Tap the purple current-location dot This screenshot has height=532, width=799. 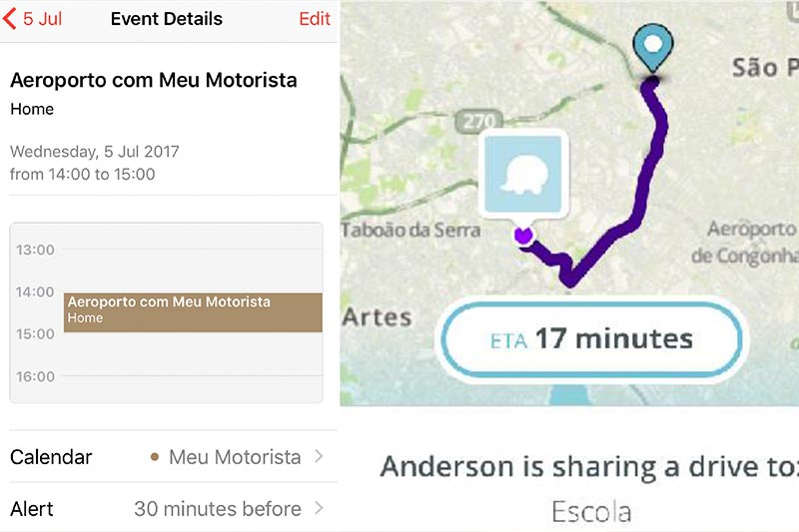tap(523, 236)
